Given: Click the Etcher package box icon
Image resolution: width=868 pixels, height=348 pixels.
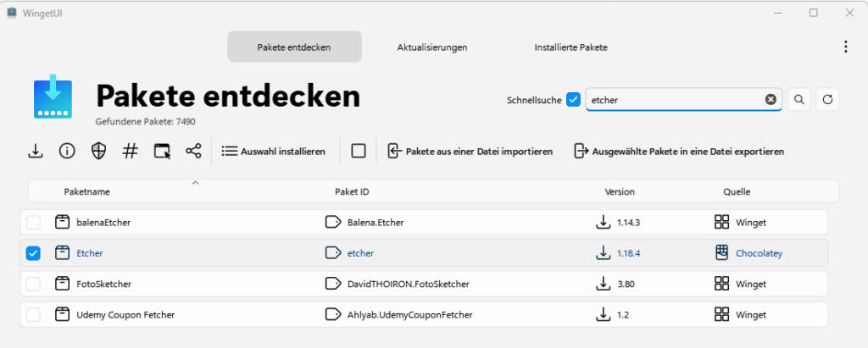Looking at the screenshot, I should (62, 253).
